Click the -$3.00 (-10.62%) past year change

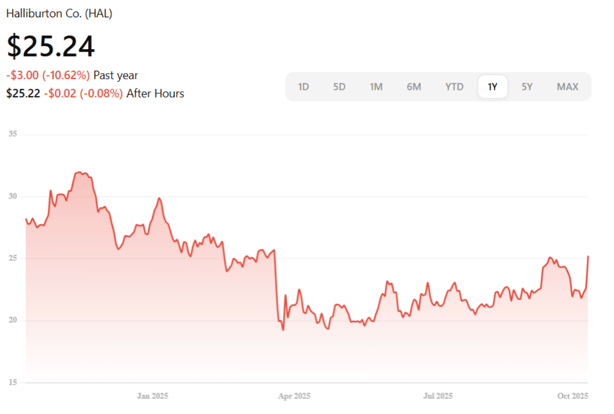(48, 75)
